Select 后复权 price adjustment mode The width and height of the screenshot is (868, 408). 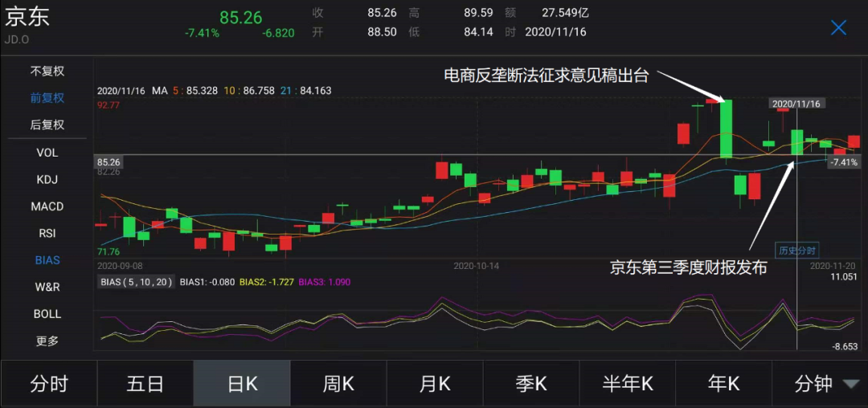[x=47, y=125]
